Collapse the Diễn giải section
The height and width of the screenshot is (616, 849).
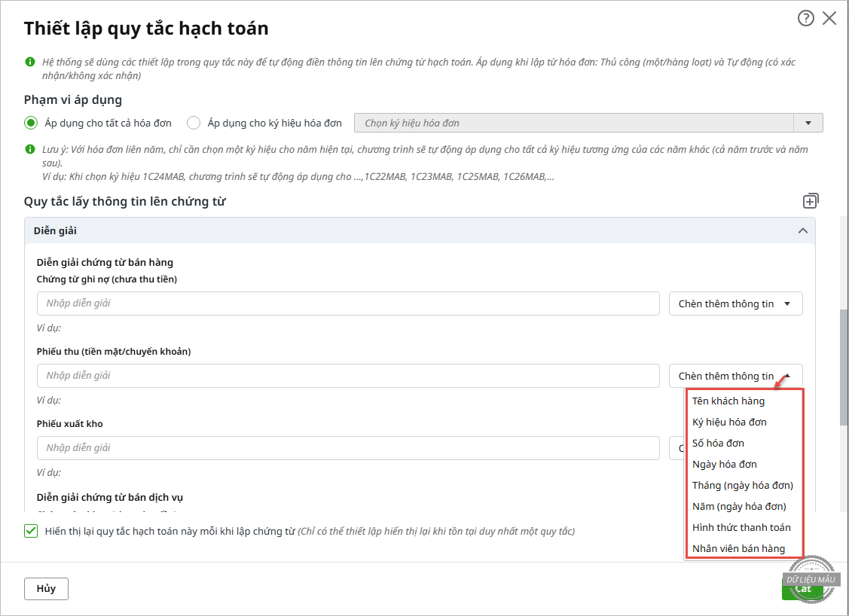(x=803, y=230)
